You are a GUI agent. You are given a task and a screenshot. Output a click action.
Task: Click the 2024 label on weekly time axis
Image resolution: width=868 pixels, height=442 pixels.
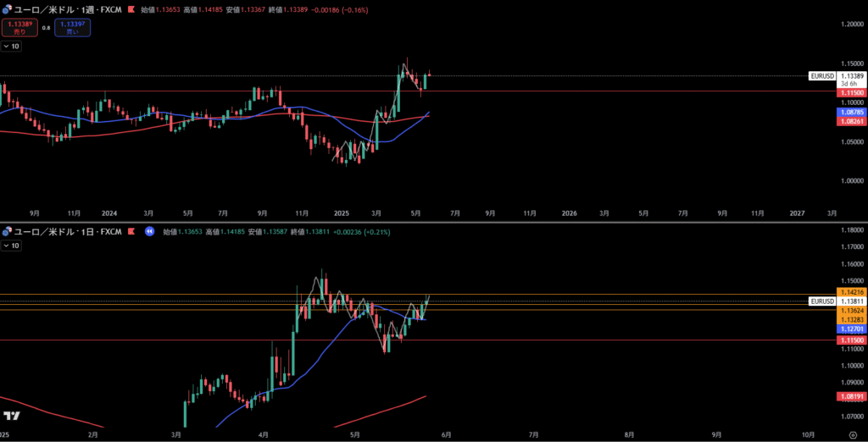(x=109, y=213)
